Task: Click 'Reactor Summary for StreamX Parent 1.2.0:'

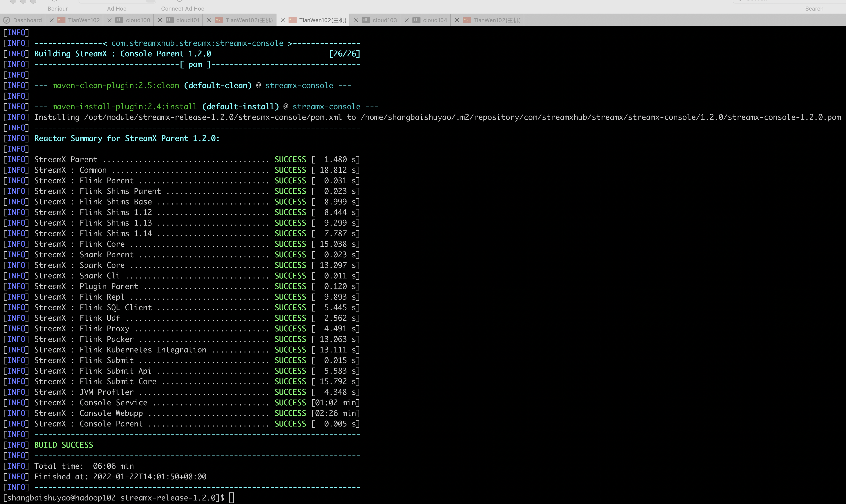Action: click(127, 138)
